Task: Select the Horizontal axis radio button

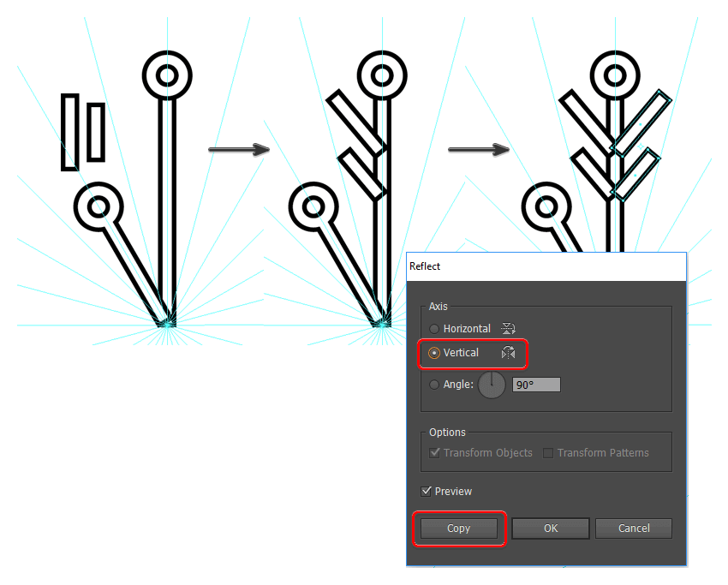Action: click(434, 329)
